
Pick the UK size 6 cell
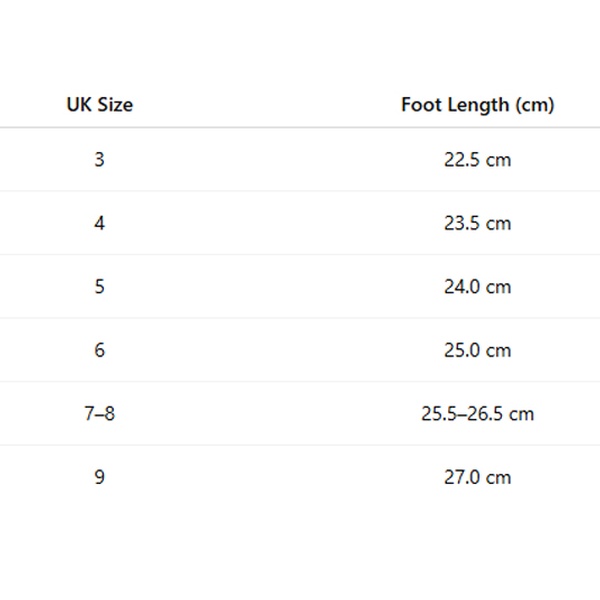(99, 350)
